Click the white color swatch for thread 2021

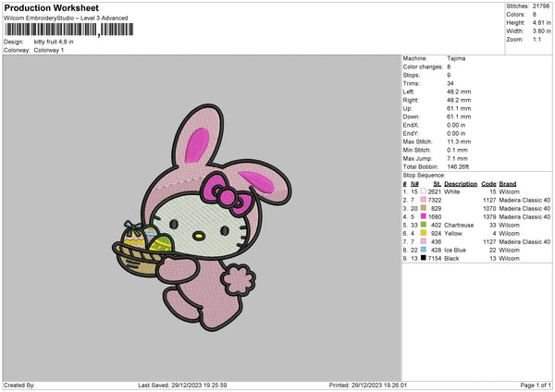tap(423, 191)
